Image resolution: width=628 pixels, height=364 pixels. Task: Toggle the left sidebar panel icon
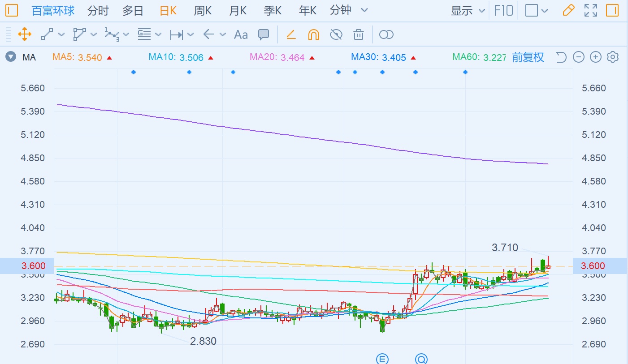(12, 10)
